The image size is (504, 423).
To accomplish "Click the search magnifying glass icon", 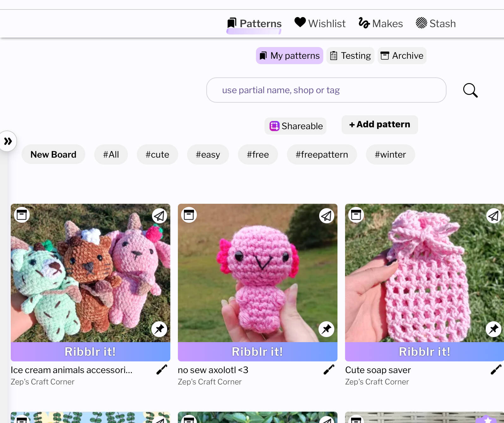I will [470, 90].
